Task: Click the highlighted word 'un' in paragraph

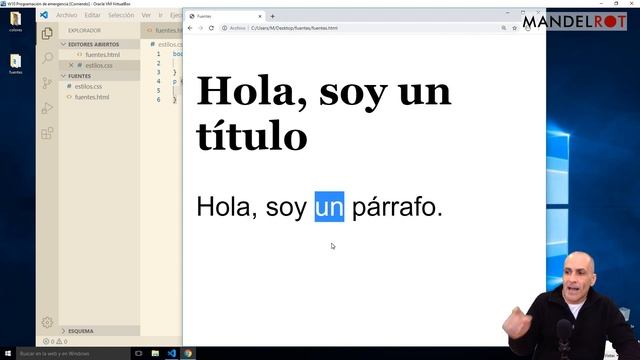Action: 329,207
